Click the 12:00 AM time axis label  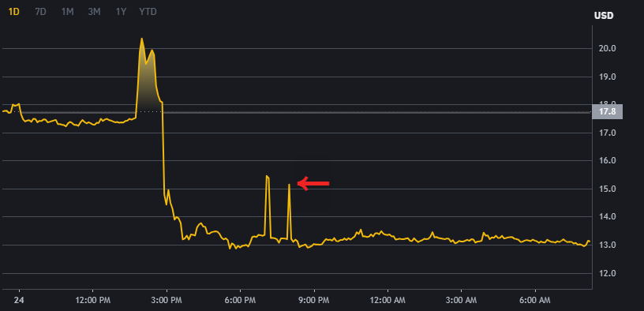[388, 300]
